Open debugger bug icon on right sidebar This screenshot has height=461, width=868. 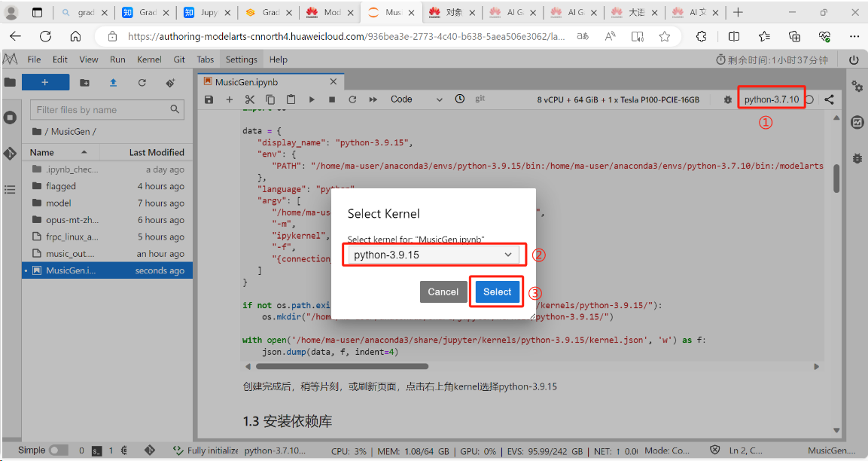pyautogui.click(x=857, y=158)
